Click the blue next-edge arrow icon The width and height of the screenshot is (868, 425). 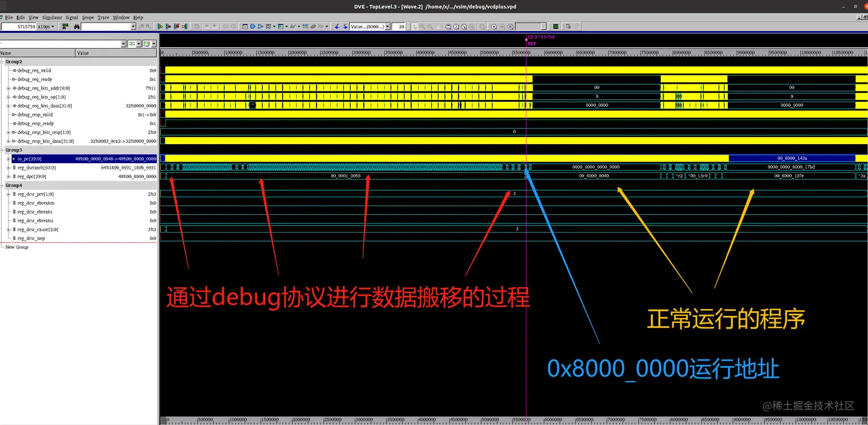(345, 26)
